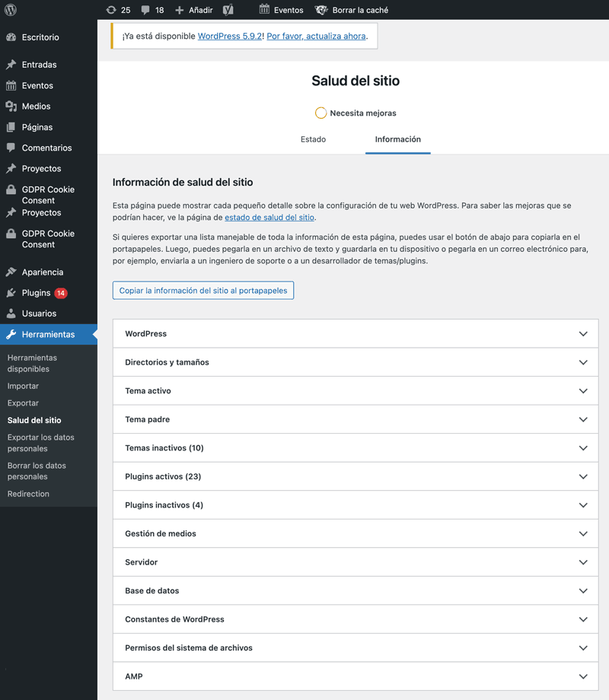Open Medios in the sidebar menu

37,107
